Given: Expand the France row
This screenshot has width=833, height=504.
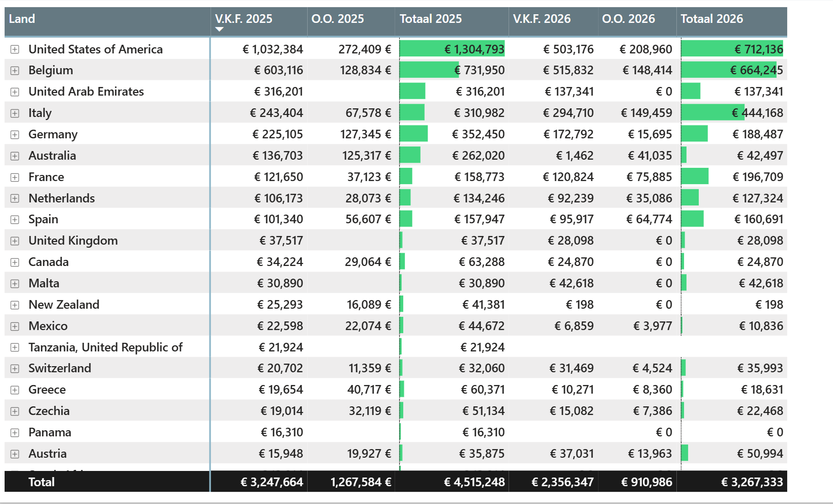Looking at the screenshot, I should pos(15,177).
